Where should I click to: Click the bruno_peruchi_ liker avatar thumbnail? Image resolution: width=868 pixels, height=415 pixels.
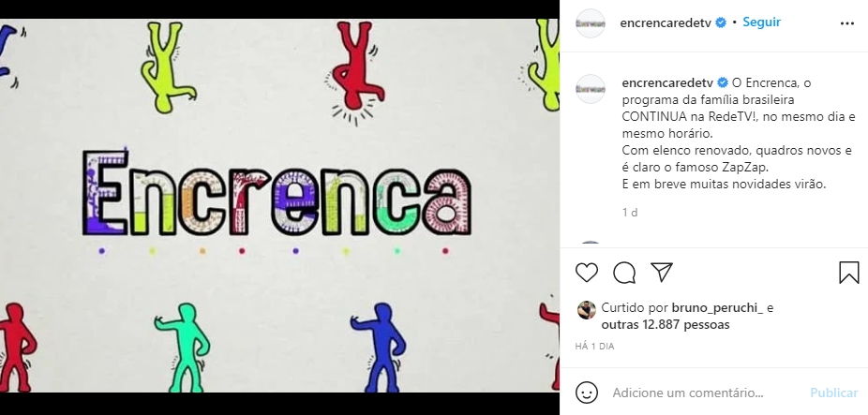point(586,310)
